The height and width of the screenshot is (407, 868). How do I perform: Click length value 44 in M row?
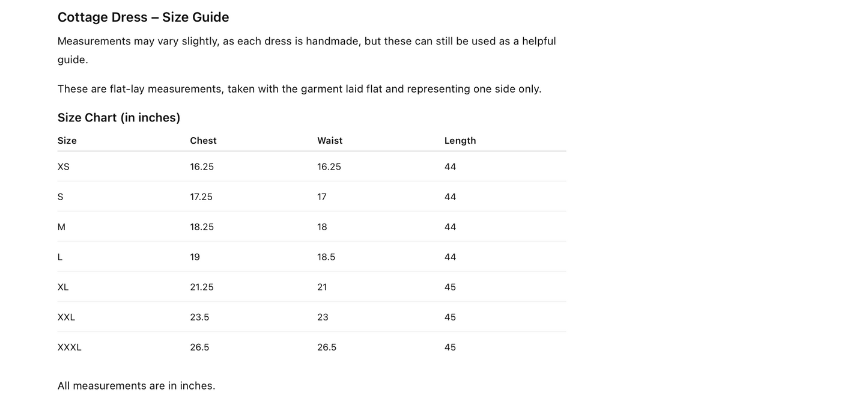(x=450, y=227)
